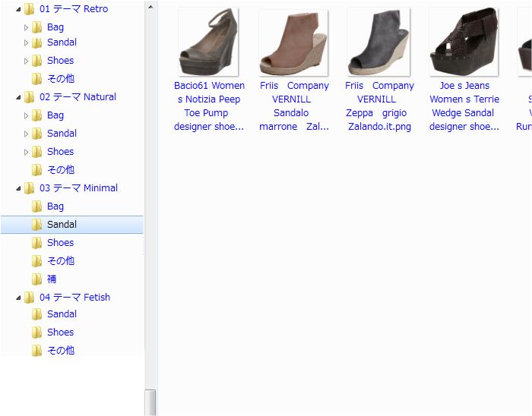This screenshot has height=416, width=532.
Task: Select Shoes folder under 01 テーマ Retro
Action: (60, 61)
